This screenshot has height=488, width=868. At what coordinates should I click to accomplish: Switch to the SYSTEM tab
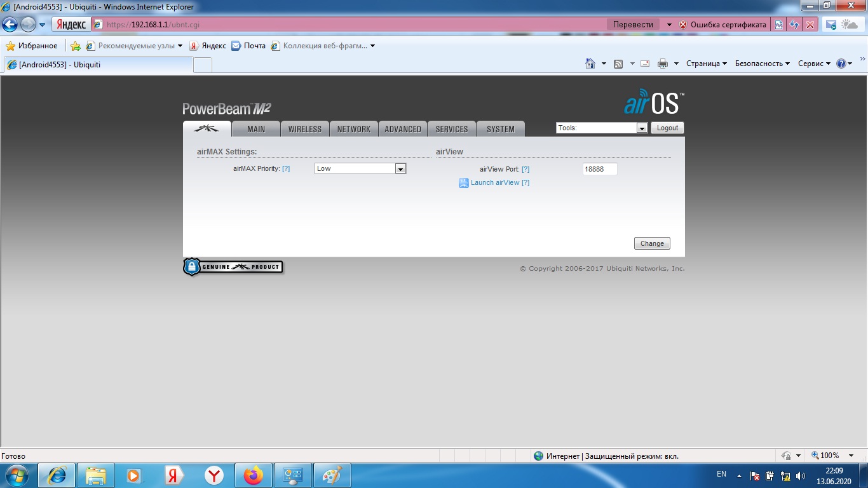point(501,129)
